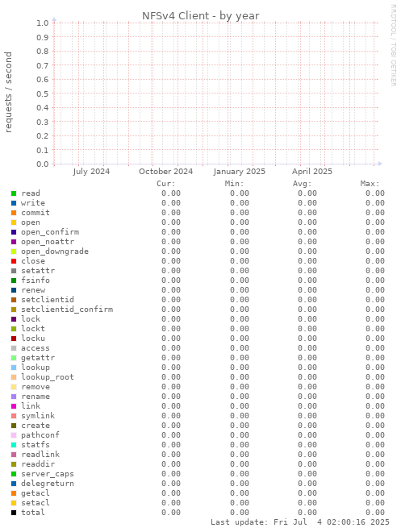Select the orange commit legend swatch
Image resolution: width=401 pixels, height=532 pixels.
(14, 213)
